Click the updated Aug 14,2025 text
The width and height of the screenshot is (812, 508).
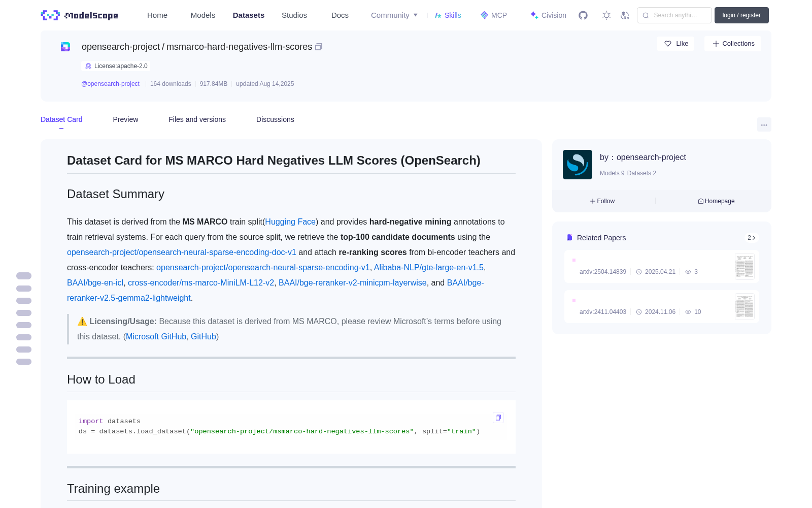265,84
